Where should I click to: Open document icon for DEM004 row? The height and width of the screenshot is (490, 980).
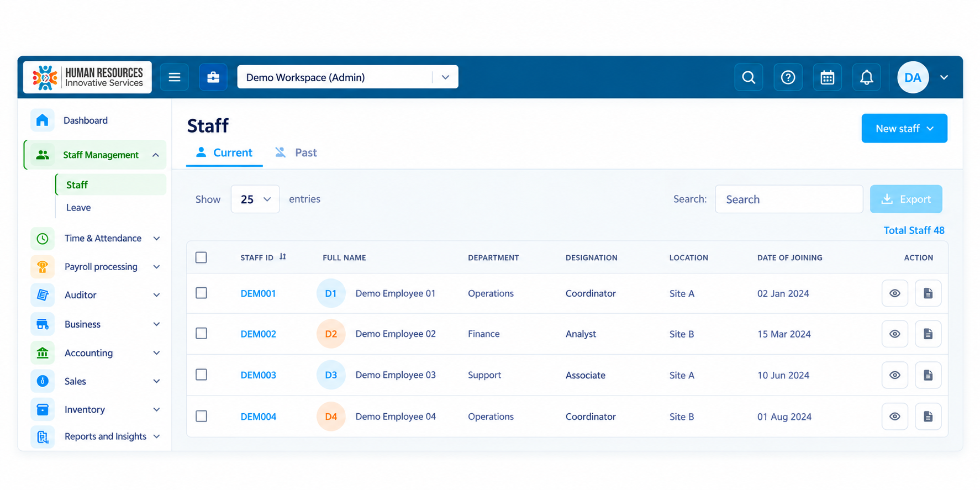(928, 417)
